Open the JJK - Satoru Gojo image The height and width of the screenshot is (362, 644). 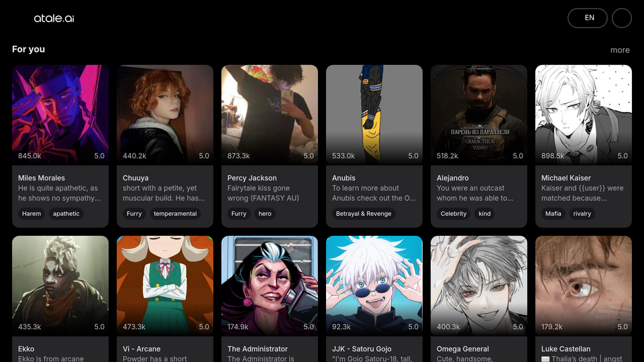tap(374, 286)
